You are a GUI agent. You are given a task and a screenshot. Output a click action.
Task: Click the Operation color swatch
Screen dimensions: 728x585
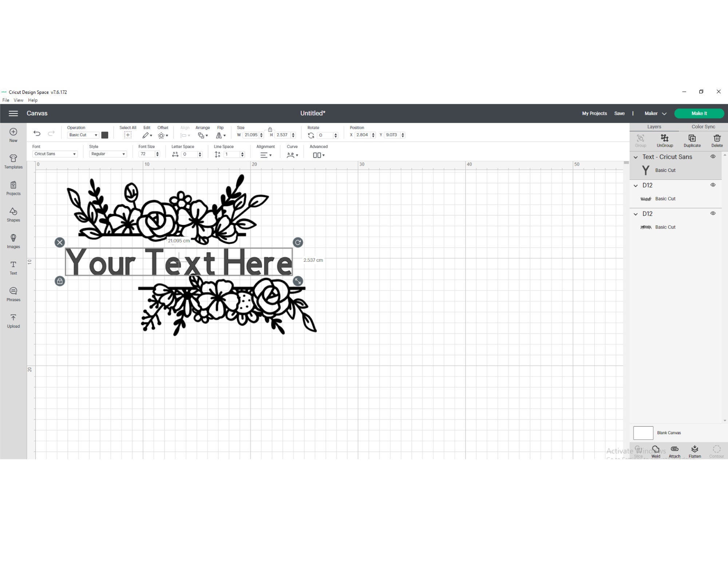105,135
